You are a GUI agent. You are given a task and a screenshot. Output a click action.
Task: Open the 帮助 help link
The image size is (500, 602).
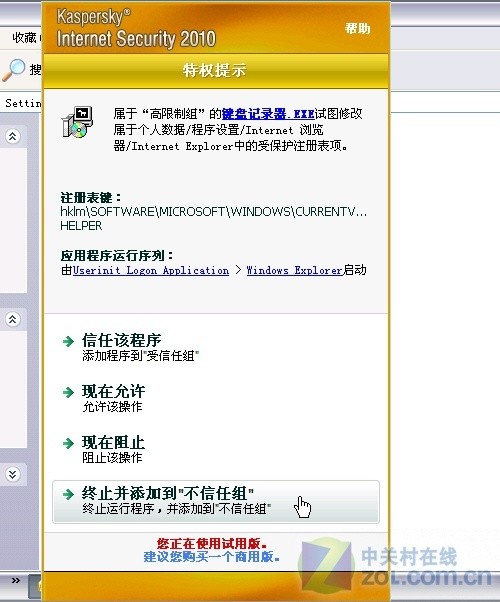tap(357, 28)
